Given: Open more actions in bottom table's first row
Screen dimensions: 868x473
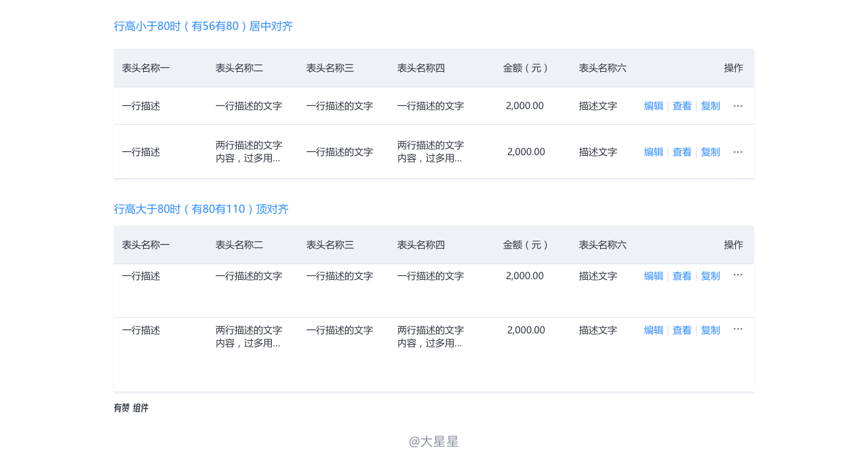Looking at the screenshot, I should (x=738, y=274).
